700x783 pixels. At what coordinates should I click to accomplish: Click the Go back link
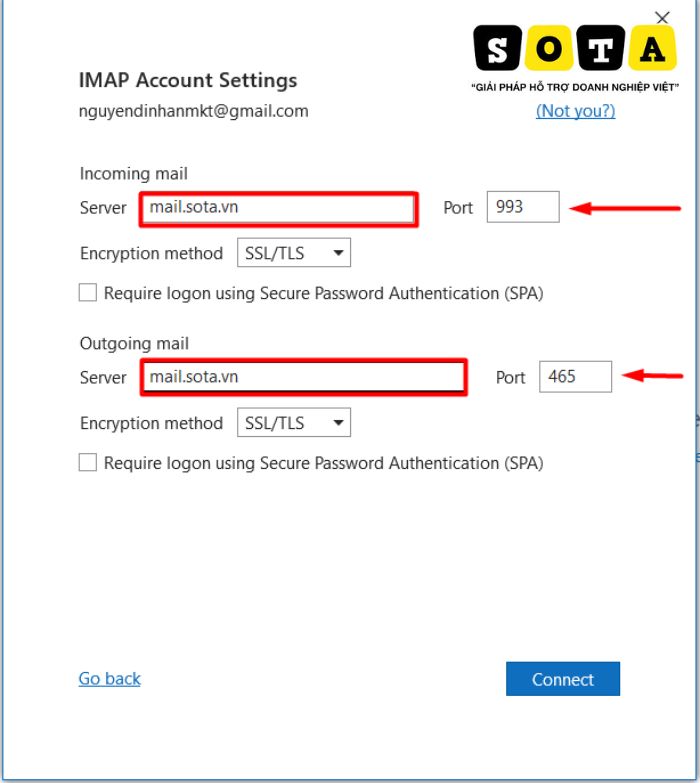pos(110,679)
